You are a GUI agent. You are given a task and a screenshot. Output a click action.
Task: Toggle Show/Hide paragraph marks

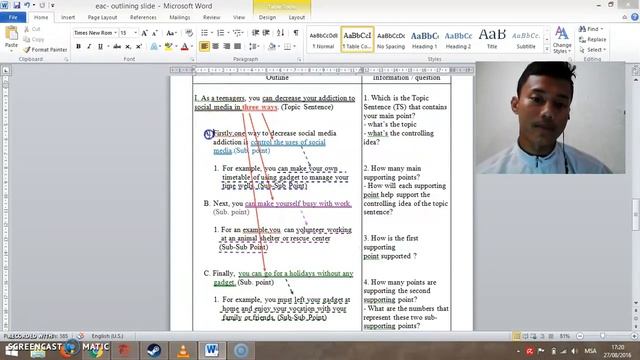[296, 33]
